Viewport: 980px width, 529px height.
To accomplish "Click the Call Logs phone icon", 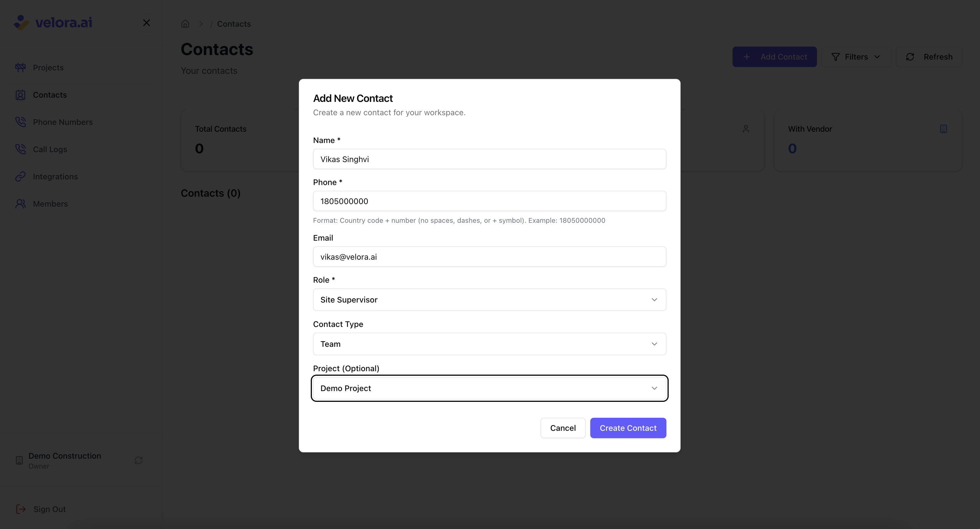I will point(20,149).
